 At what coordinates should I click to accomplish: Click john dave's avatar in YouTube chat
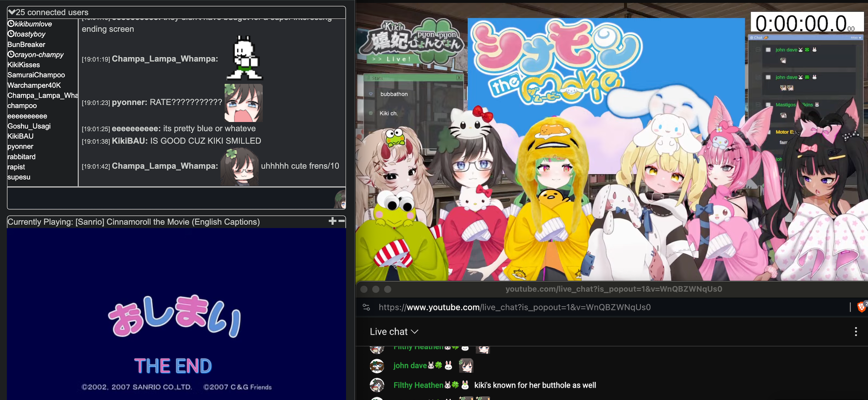click(x=377, y=366)
